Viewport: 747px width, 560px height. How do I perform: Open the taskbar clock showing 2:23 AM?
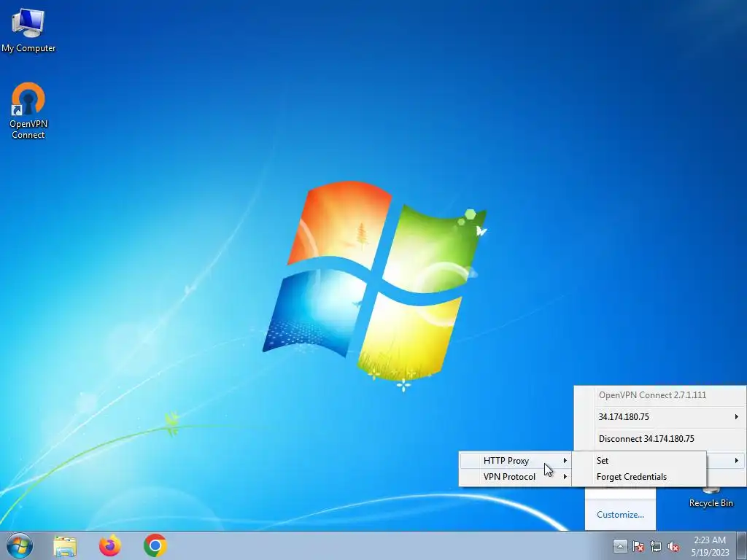coord(710,546)
